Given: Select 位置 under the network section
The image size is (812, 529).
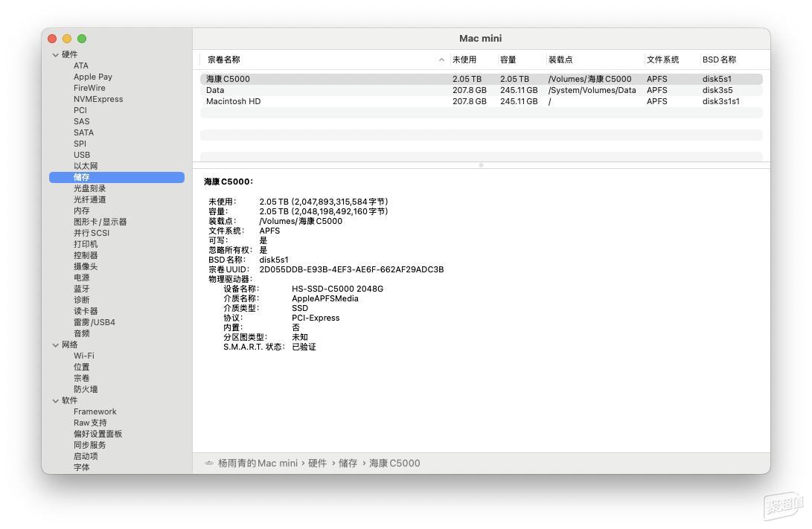Looking at the screenshot, I should tap(81, 367).
